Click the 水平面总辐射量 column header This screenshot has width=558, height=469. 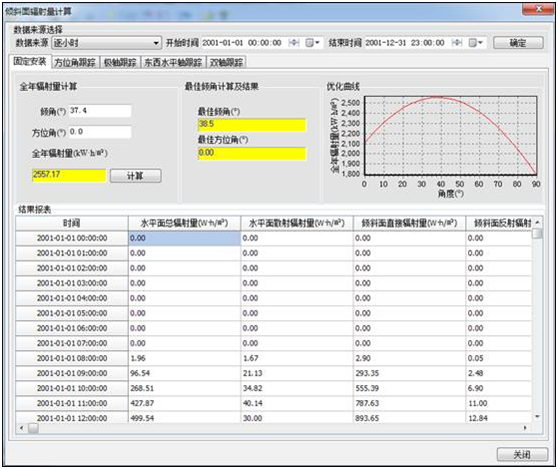184,223
